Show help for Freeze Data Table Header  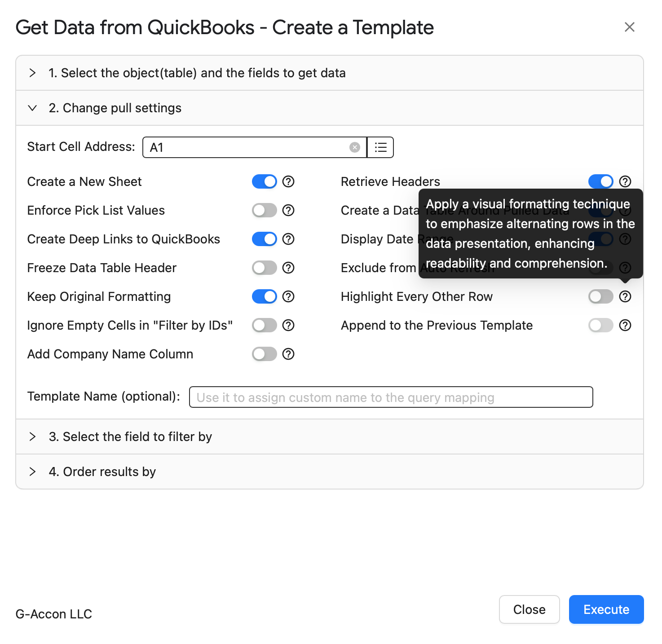[288, 268]
